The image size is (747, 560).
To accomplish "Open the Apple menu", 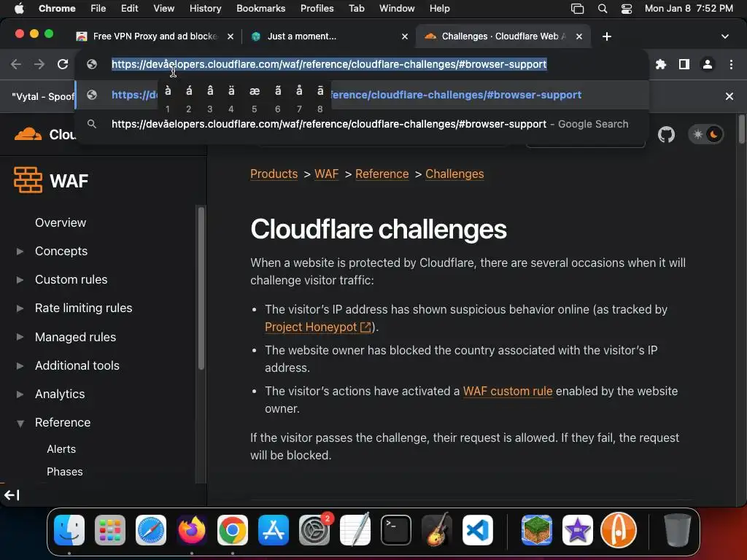I will [x=19, y=9].
